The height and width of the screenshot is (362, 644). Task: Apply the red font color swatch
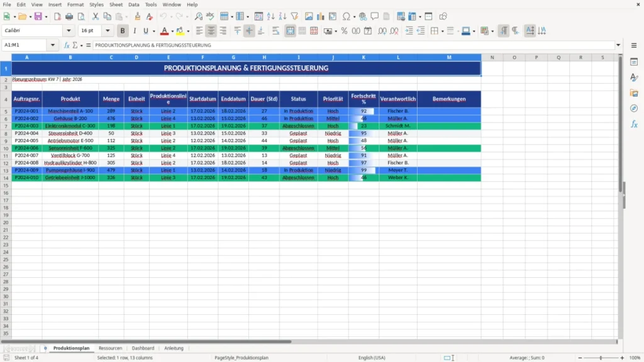(x=164, y=31)
